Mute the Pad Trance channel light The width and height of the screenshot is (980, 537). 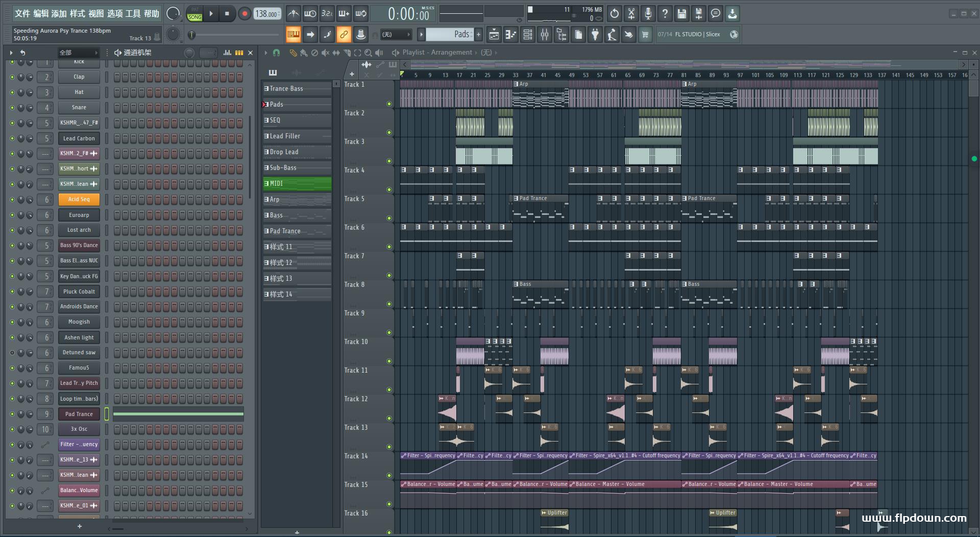coord(12,414)
